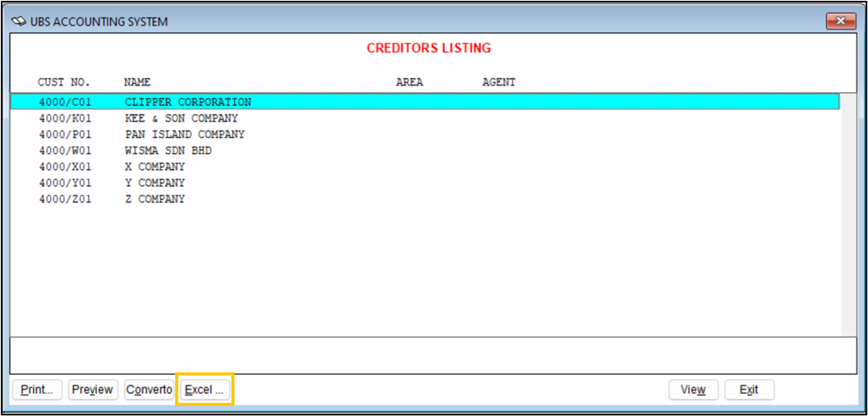The width and height of the screenshot is (868, 416).
Task: Close the UBS Accounting System window
Action: [x=841, y=21]
